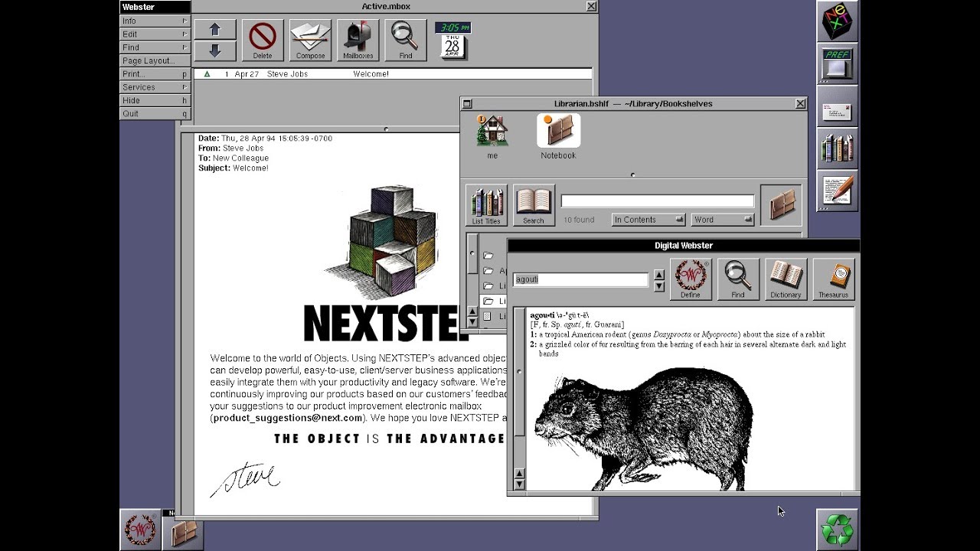Click the '10 found' text in Librarian
Image resolution: width=980 pixels, height=551 pixels.
(x=579, y=220)
